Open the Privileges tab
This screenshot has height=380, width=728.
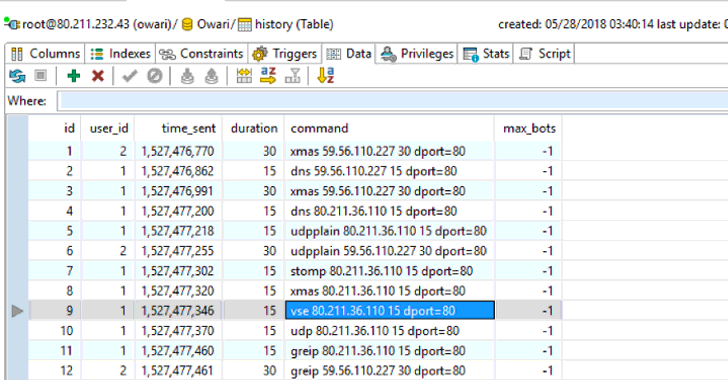click(416, 54)
